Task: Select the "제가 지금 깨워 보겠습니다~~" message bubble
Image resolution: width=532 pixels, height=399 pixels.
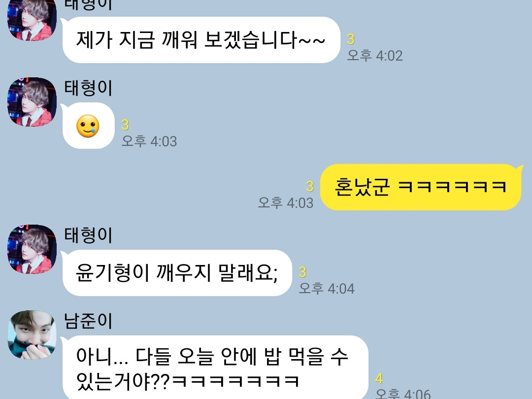Action: 201,40
